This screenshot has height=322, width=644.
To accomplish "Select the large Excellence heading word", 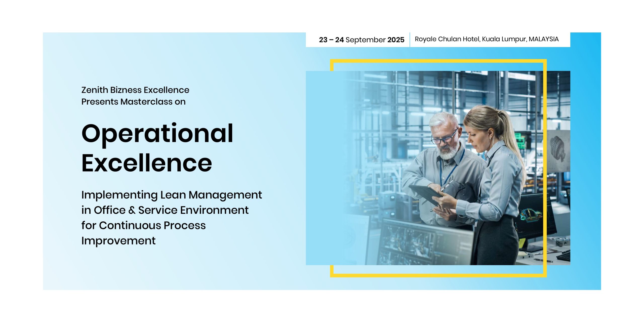I will 147,163.
